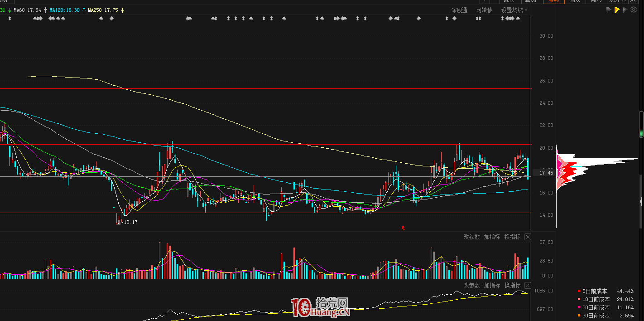Click the 1056.00 indicator axis label
The width and height of the screenshot is (644, 321).
tap(545, 291)
